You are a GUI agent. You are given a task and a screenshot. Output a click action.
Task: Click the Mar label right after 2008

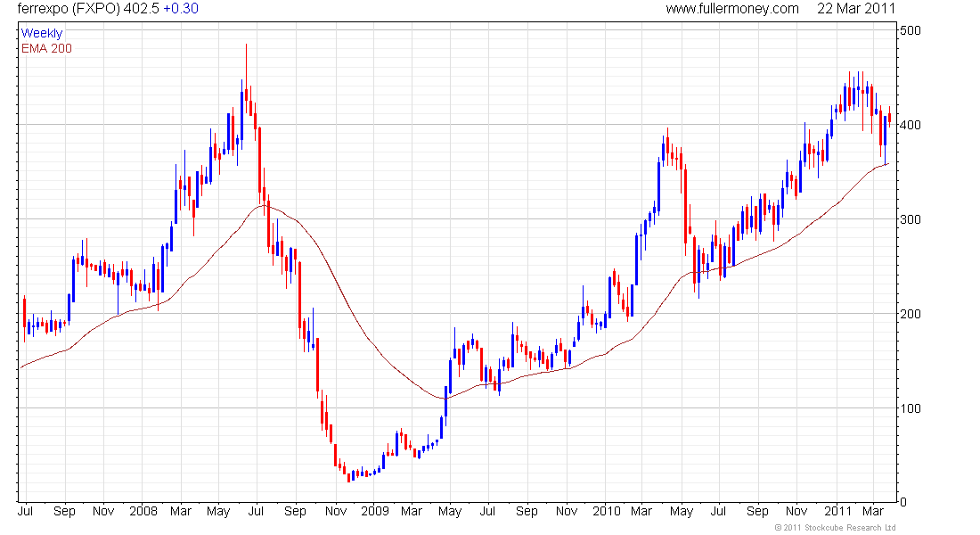[181, 511]
